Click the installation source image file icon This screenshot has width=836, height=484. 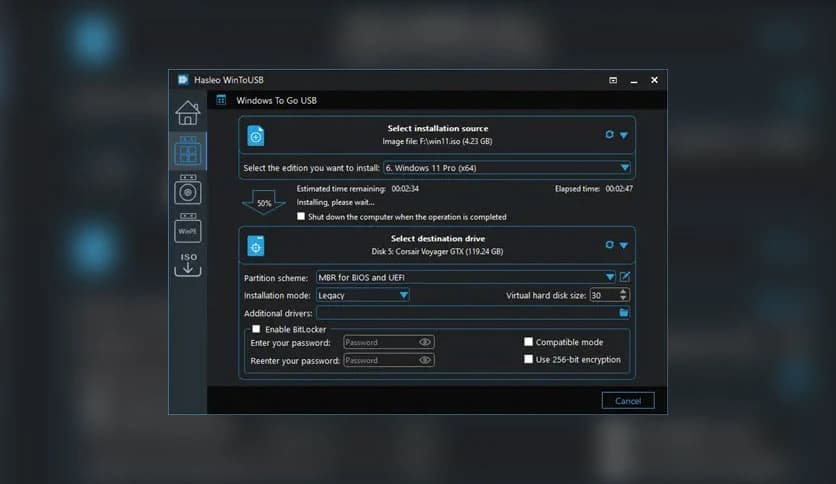coord(256,135)
